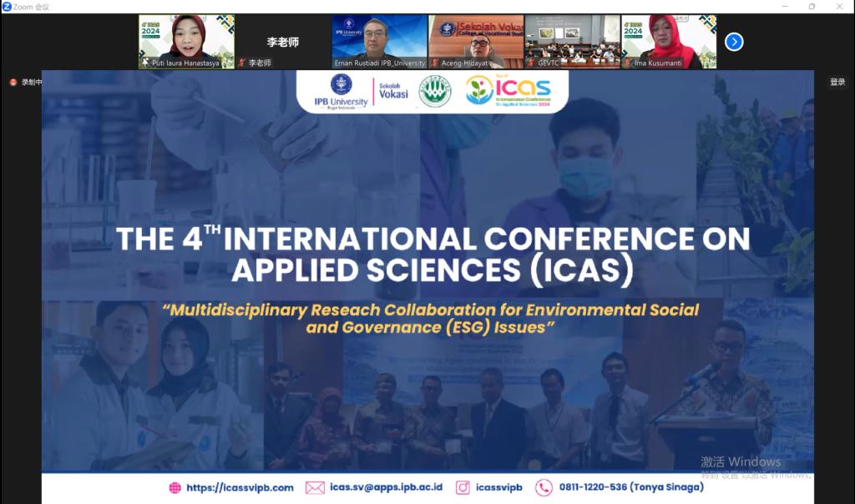Click the Instagram icon next to icassvipb
This screenshot has width=855, height=504.
pos(463,488)
